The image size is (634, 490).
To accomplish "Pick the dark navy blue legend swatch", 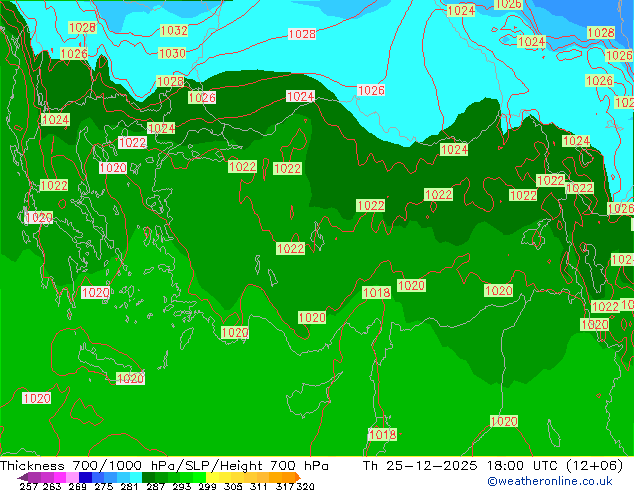I will (x=85, y=477).
